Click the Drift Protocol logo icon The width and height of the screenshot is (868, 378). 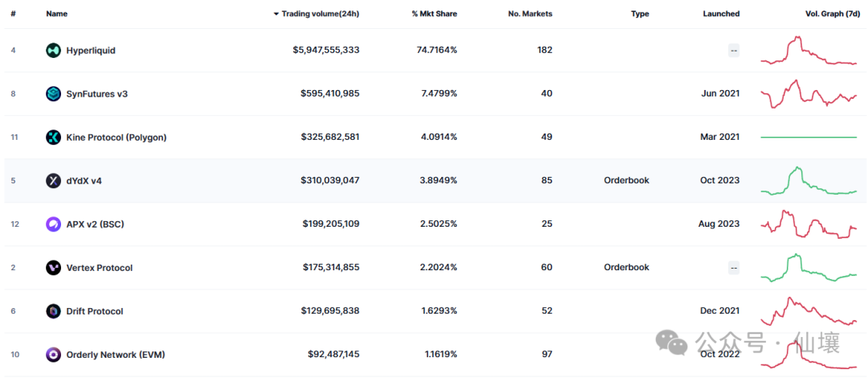[x=53, y=311]
